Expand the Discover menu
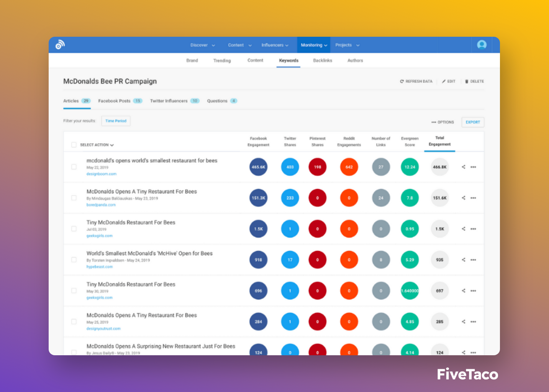The width and height of the screenshot is (549, 392). [203, 45]
